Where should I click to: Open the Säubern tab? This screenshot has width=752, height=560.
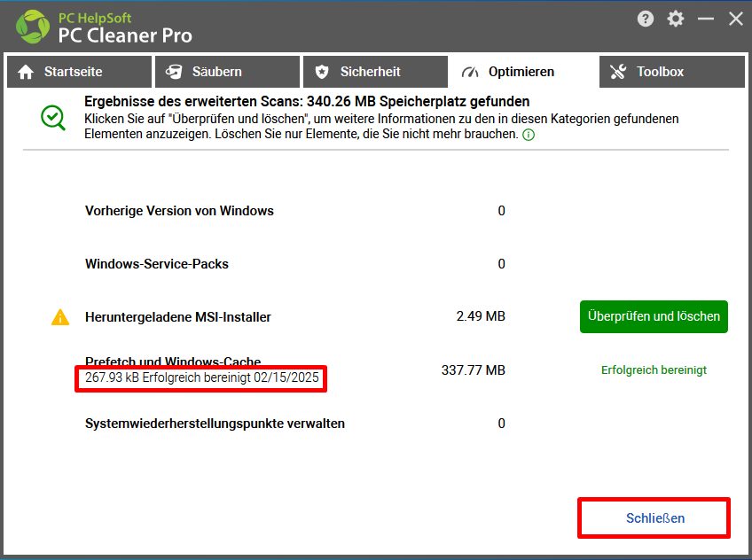point(227,72)
